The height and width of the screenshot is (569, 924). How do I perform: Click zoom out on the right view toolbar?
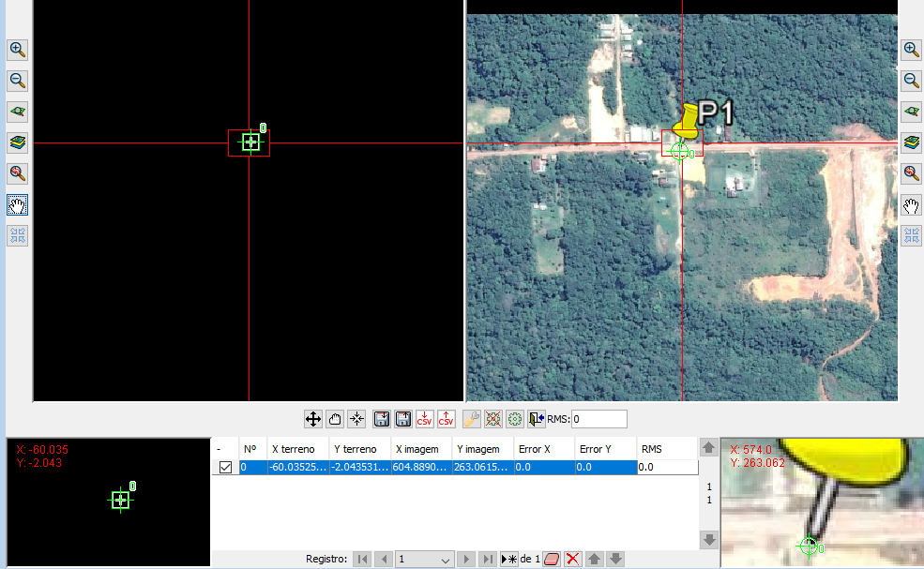[911, 81]
